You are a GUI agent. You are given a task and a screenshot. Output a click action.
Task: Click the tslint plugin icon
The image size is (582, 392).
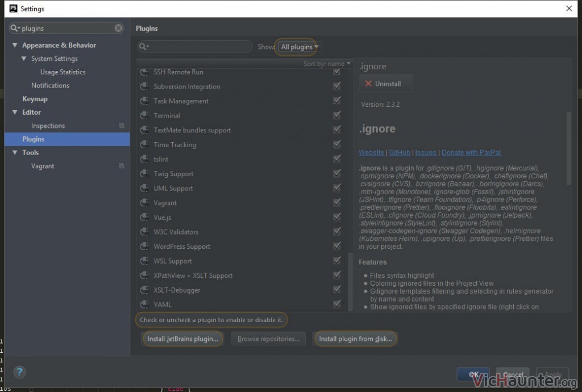coord(144,159)
